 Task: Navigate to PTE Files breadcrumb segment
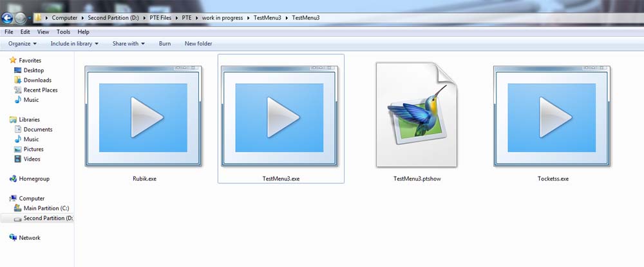point(160,17)
